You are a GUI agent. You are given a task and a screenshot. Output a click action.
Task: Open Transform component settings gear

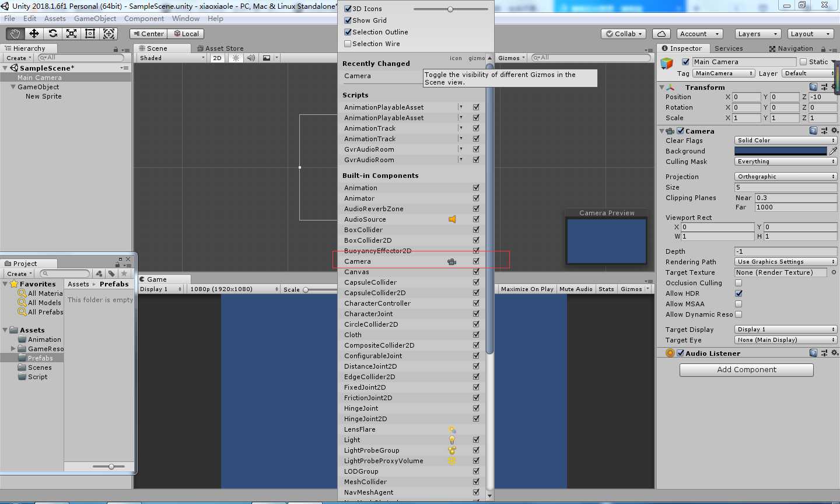pyautogui.click(x=834, y=87)
